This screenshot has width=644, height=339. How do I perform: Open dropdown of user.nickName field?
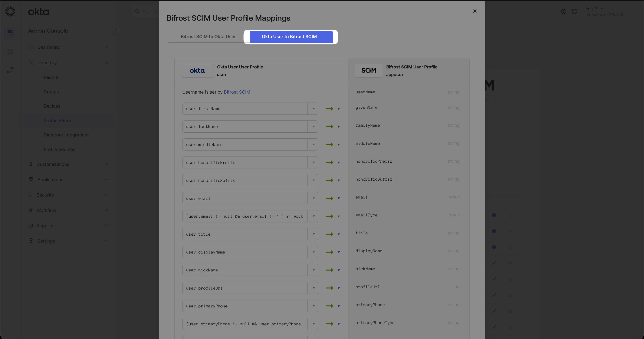click(x=313, y=270)
